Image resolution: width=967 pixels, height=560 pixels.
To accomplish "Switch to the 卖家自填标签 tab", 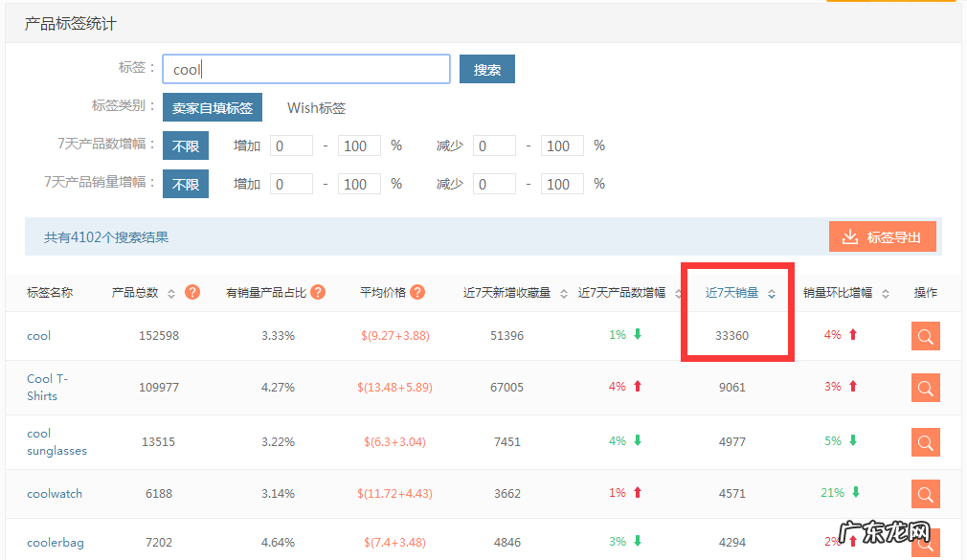I will pyautogui.click(x=213, y=108).
